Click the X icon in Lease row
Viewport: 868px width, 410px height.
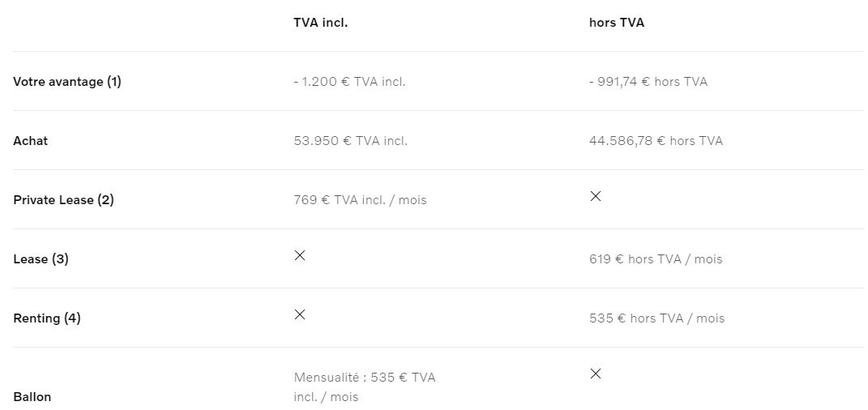coord(300,255)
